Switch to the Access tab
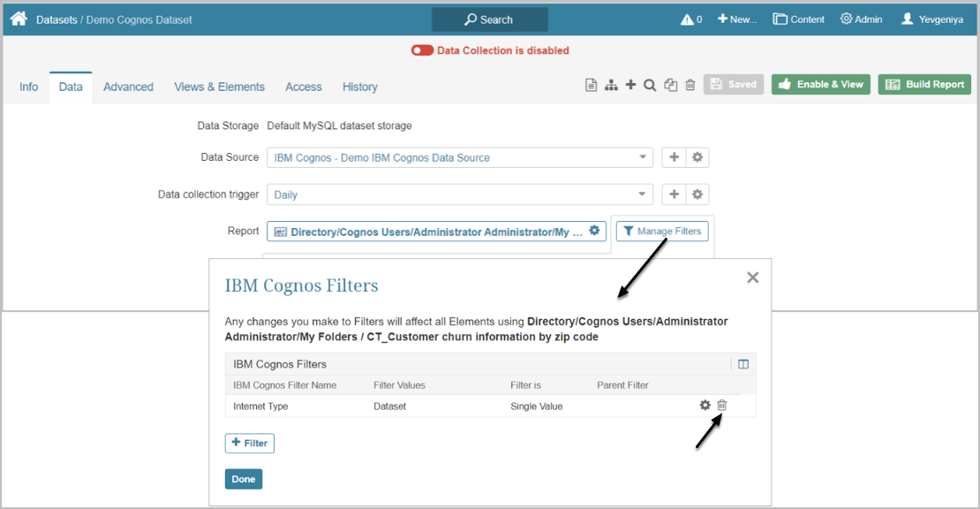Screen dimensions: 980x509 tap(304, 87)
